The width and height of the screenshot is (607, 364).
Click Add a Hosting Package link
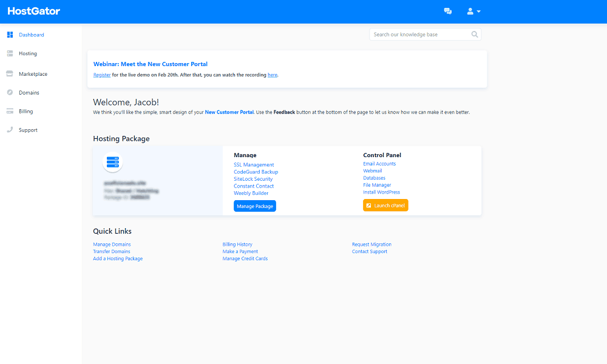(118, 258)
